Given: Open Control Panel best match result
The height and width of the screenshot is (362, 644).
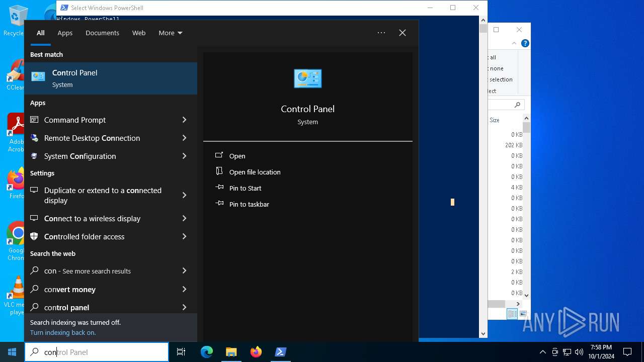Looking at the screenshot, I should [x=111, y=78].
